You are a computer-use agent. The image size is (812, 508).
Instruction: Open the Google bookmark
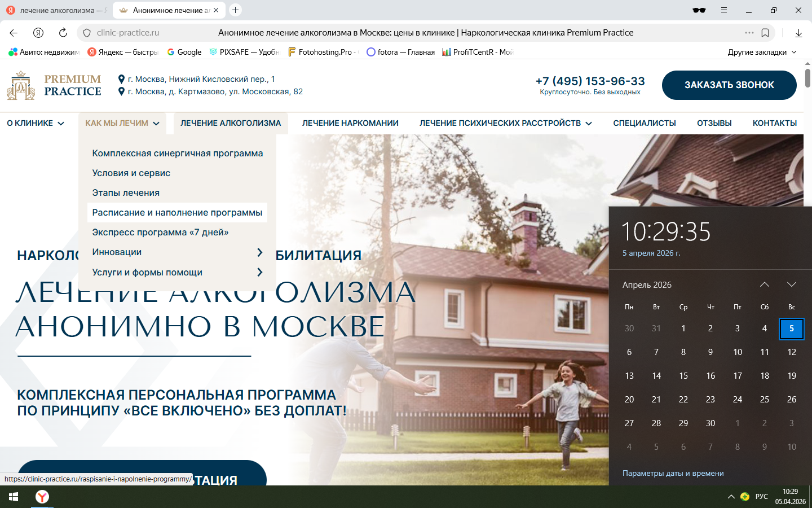[x=184, y=52]
